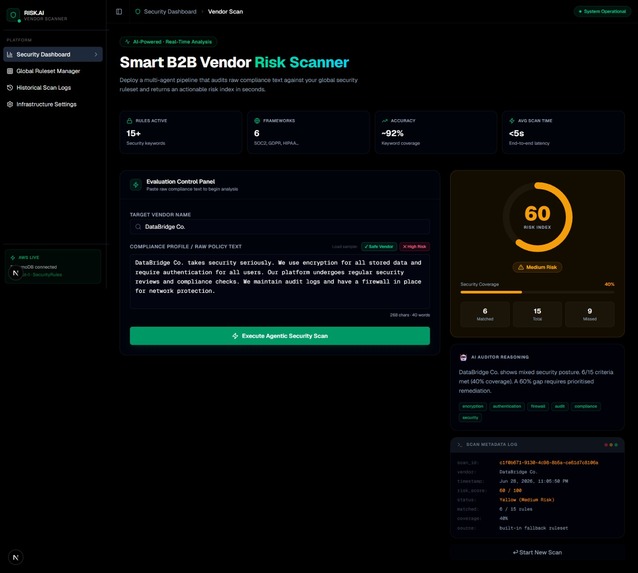Viewport: 638px width, 573px height.
Task: Toggle the sidebar panel icon
Action: point(119,12)
